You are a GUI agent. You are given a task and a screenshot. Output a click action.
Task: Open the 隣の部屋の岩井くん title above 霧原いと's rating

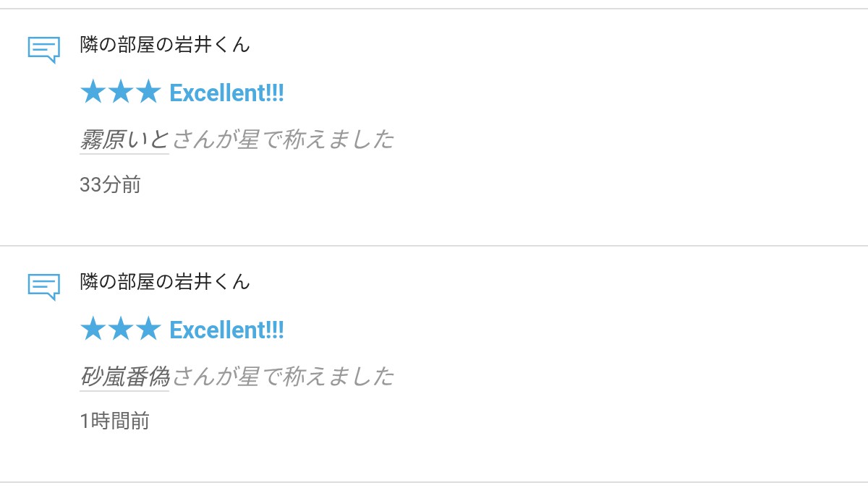point(165,45)
